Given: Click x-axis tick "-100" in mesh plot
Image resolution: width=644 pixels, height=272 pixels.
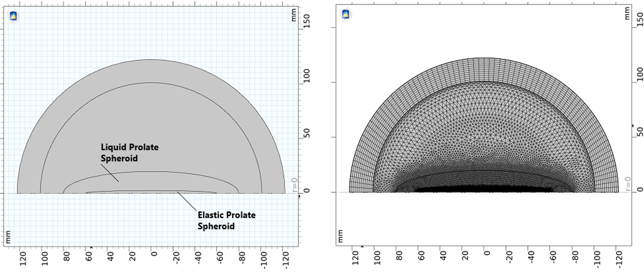Looking at the screenshot, I should [597, 259].
